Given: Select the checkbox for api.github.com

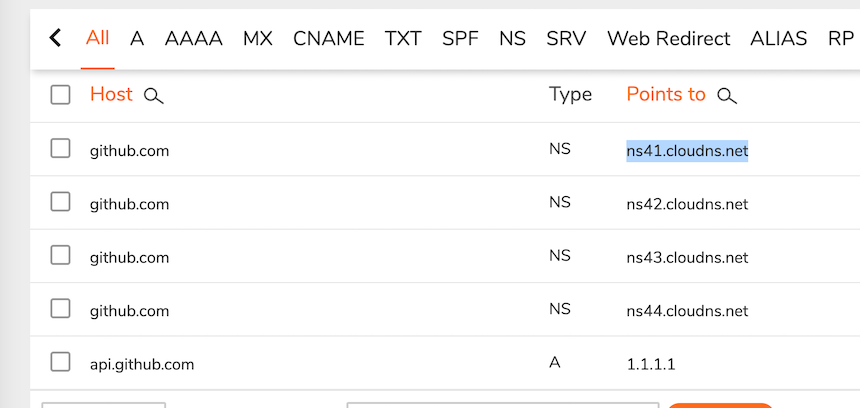Looking at the screenshot, I should click(x=60, y=362).
